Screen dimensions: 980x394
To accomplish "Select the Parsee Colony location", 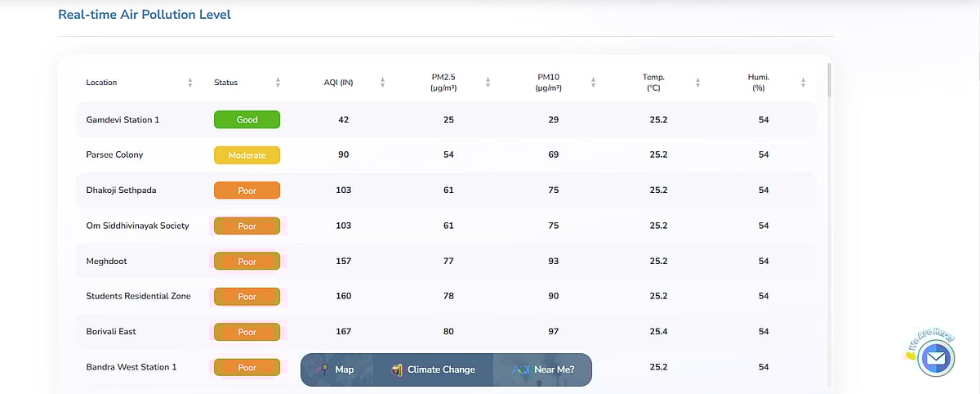I will (114, 155).
